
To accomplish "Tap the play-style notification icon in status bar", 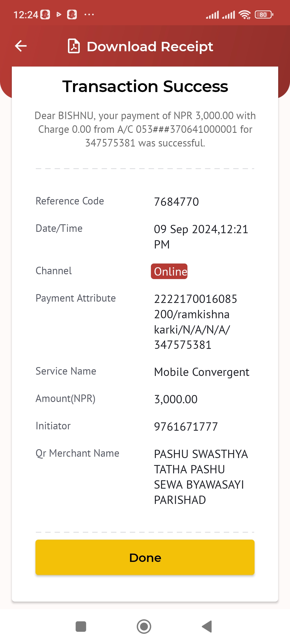I will point(59,14).
